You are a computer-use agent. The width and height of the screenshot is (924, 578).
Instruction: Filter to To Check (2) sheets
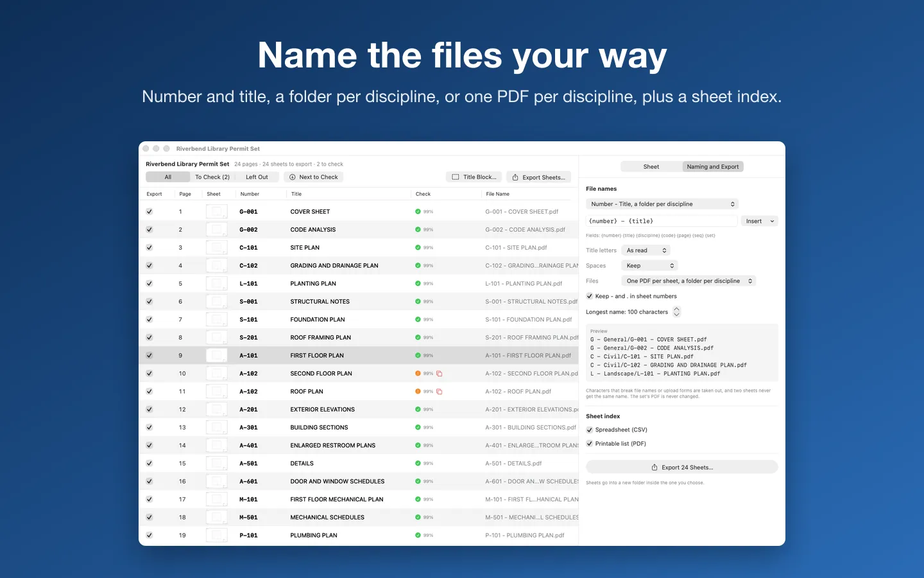[212, 177]
